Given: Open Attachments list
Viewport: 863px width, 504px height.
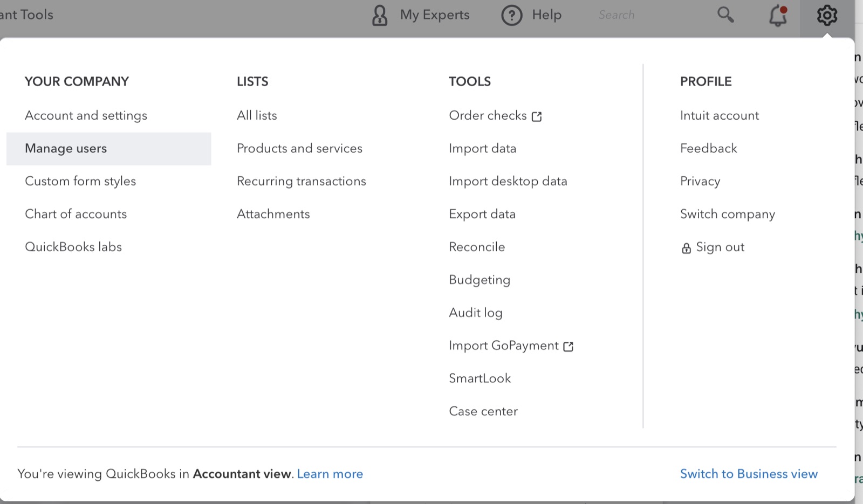Looking at the screenshot, I should pyautogui.click(x=273, y=214).
